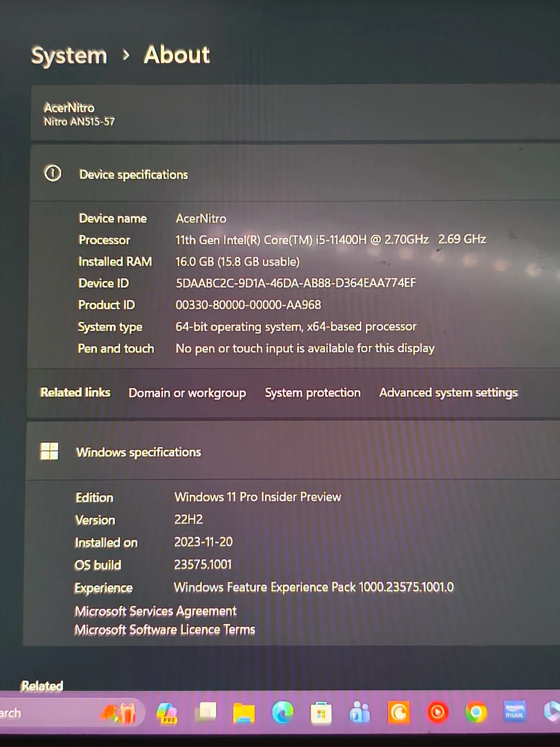Image resolution: width=560 pixels, height=747 pixels.
Task: Open File Explorer from the taskbar
Action: click(x=244, y=713)
